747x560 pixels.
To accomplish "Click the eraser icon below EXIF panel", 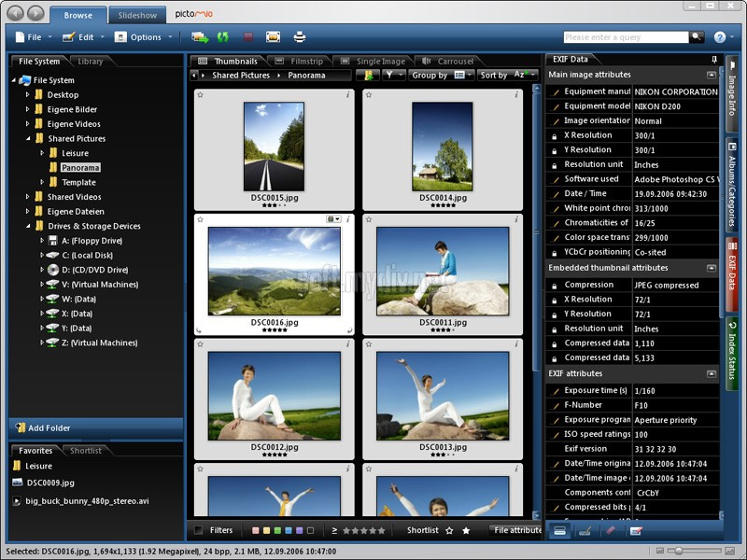I will pyautogui.click(x=610, y=530).
